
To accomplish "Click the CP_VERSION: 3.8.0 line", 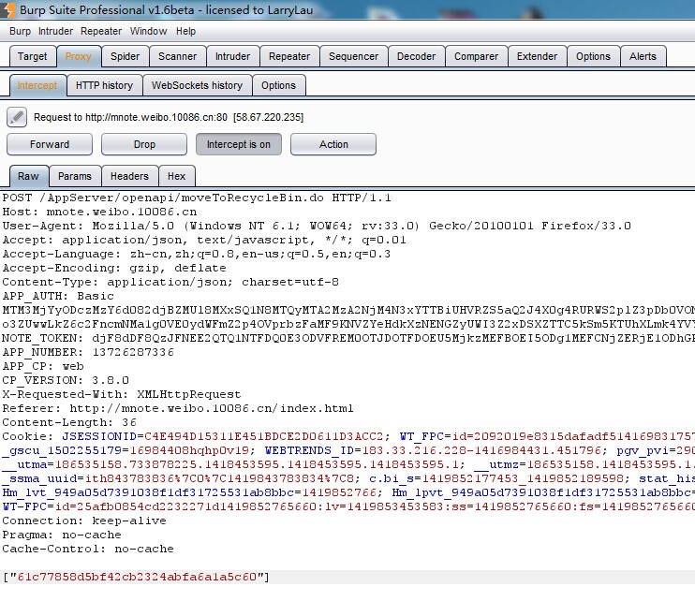I will pos(66,380).
